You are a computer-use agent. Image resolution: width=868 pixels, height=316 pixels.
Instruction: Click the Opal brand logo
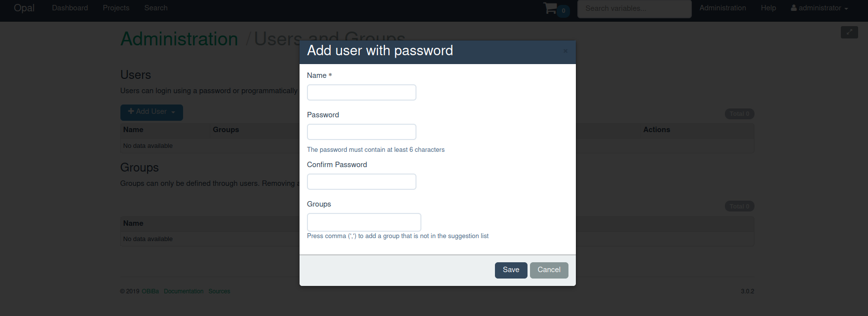24,8
